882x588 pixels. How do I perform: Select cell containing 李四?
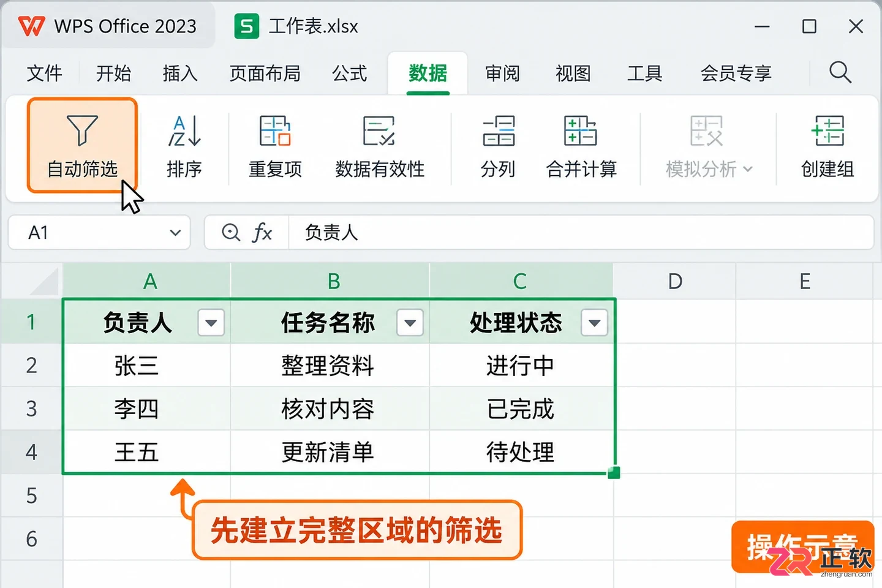coord(147,409)
